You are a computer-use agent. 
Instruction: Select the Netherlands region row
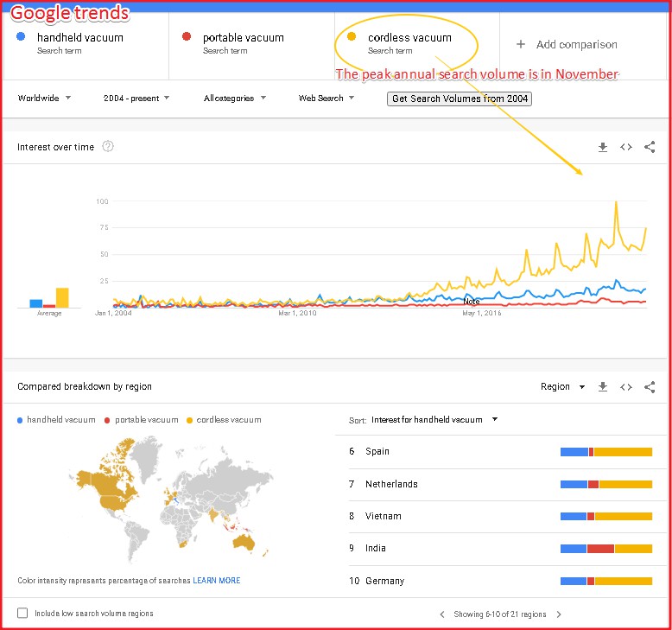(501, 484)
